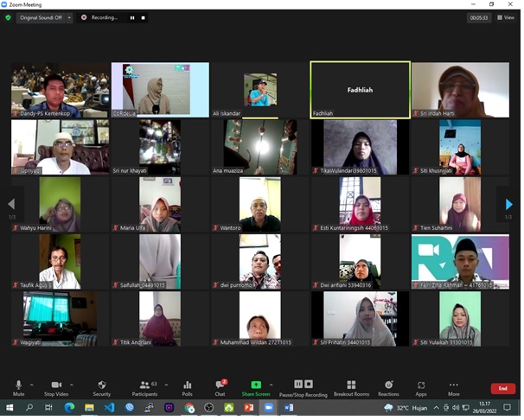Open the Security shield options
The width and height of the screenshot is (524, 420).
coord(101,387)
